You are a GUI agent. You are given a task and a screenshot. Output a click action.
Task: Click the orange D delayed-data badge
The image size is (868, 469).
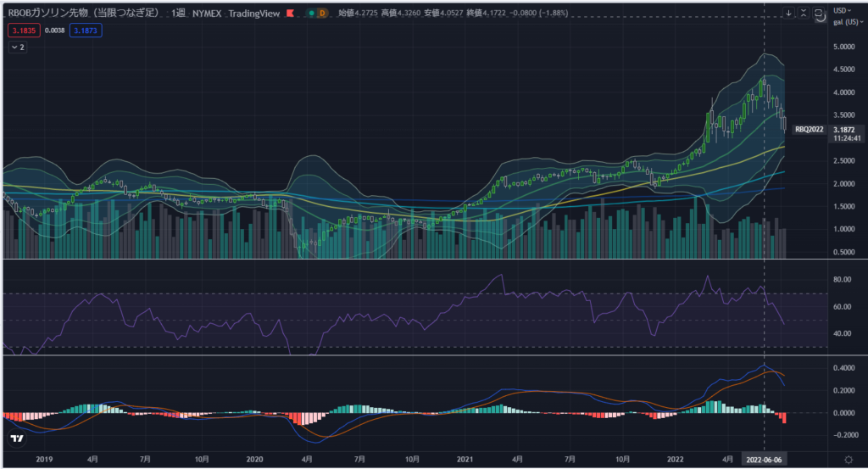pyautogui.click(x=322, y=14)
